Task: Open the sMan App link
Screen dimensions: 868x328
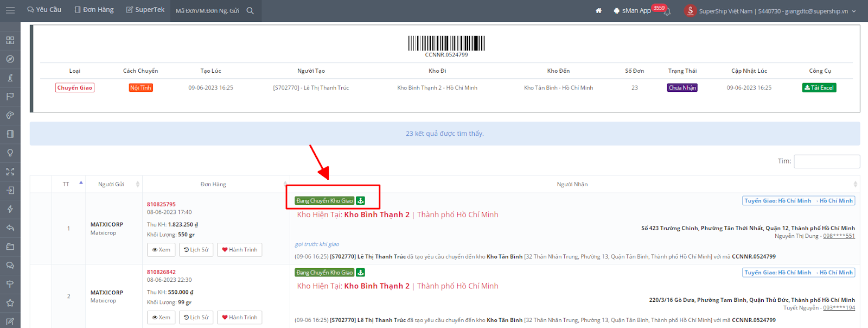Action: click(632, 11)
